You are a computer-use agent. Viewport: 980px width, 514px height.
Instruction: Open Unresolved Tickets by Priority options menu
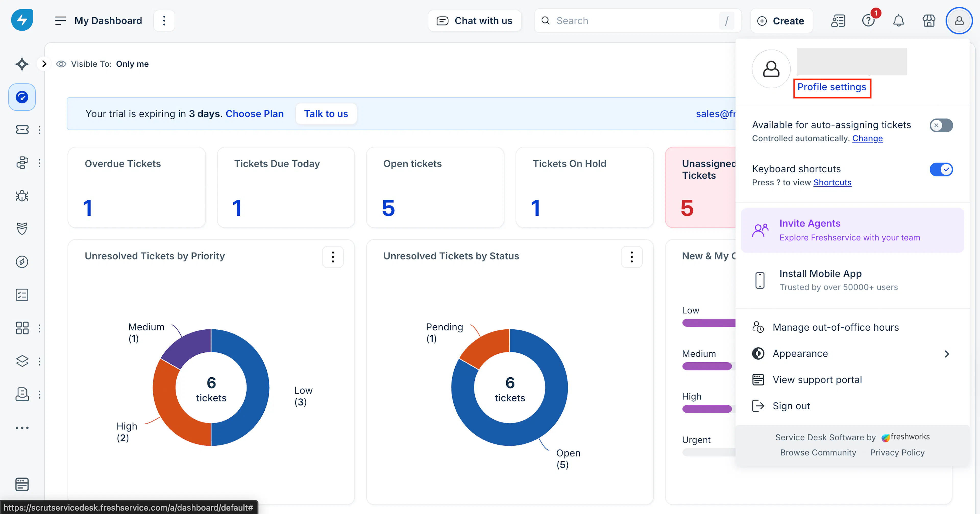pos(333,257)
